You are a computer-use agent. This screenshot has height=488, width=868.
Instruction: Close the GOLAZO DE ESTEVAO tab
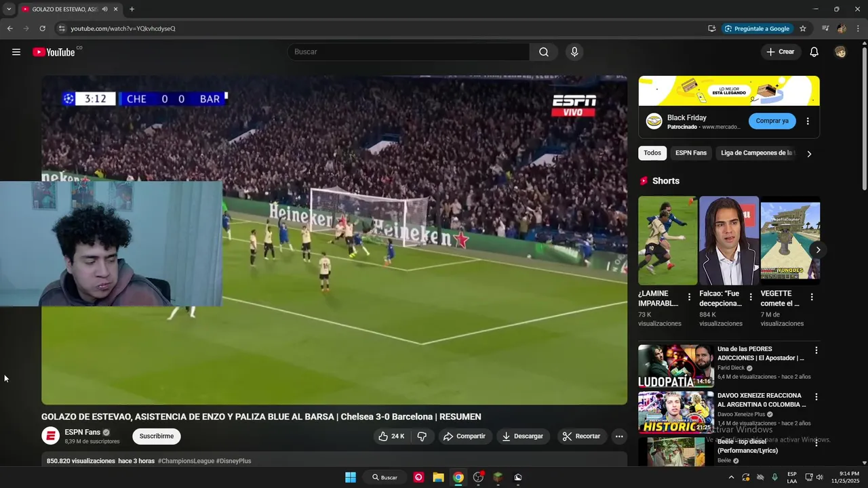pos(115,9)
